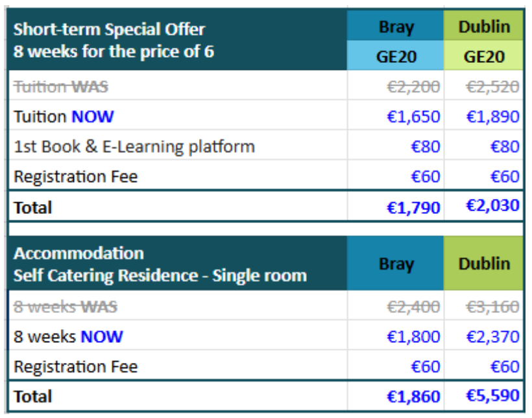Select the Dublin accommodation price €2,370
Image resolution: width=532 pixels, height=418 pixels.
pos(492,337)
